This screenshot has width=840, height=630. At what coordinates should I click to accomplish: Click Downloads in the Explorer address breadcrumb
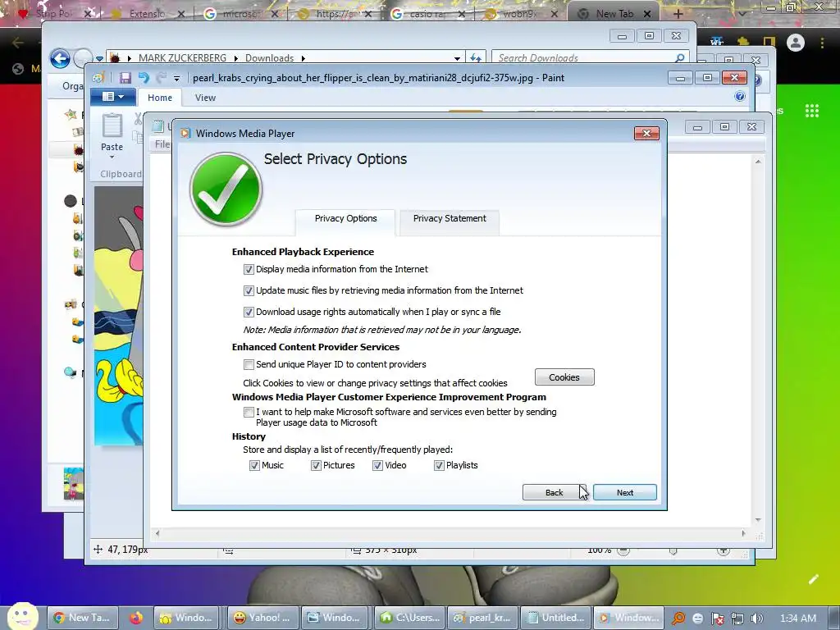(x=269, y=58)
